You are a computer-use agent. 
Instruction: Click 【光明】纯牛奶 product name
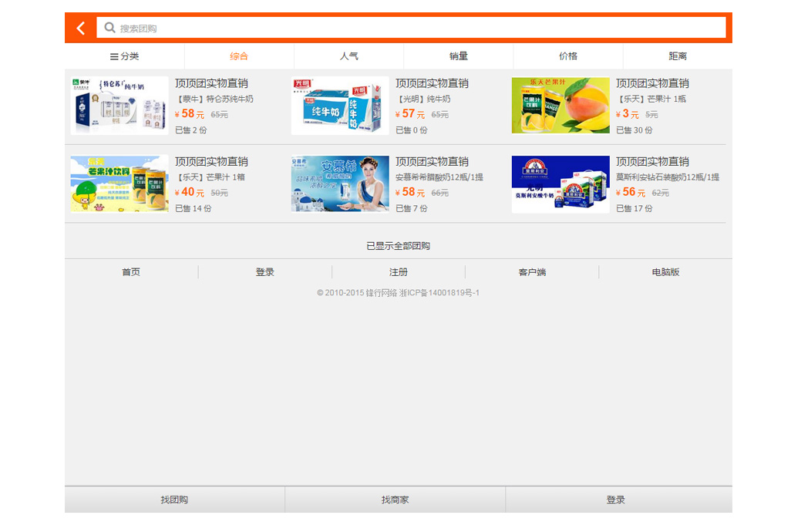[423, 99]
